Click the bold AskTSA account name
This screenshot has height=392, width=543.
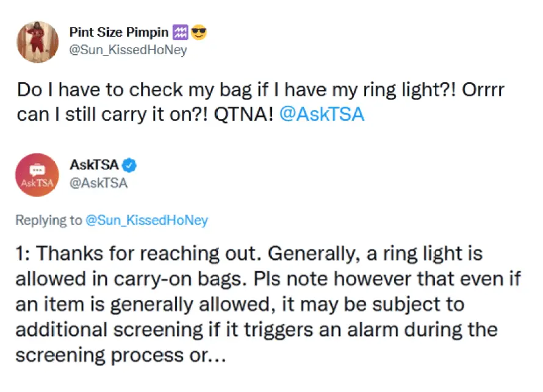click(x=94, y=165)
